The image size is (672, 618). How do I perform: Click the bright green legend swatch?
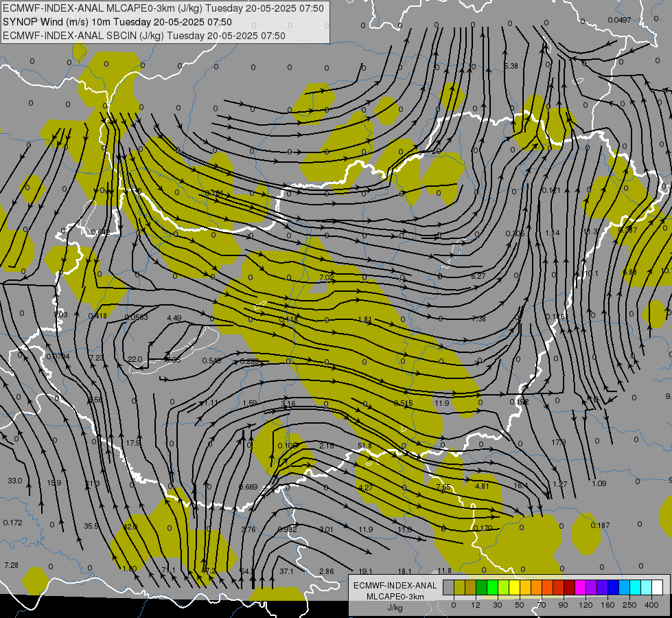pos(492,587)
